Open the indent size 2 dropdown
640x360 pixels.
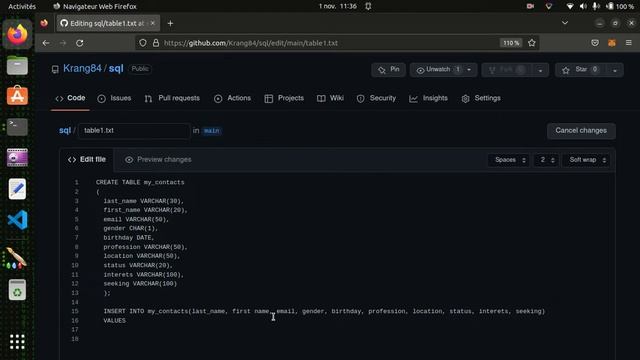546,160
